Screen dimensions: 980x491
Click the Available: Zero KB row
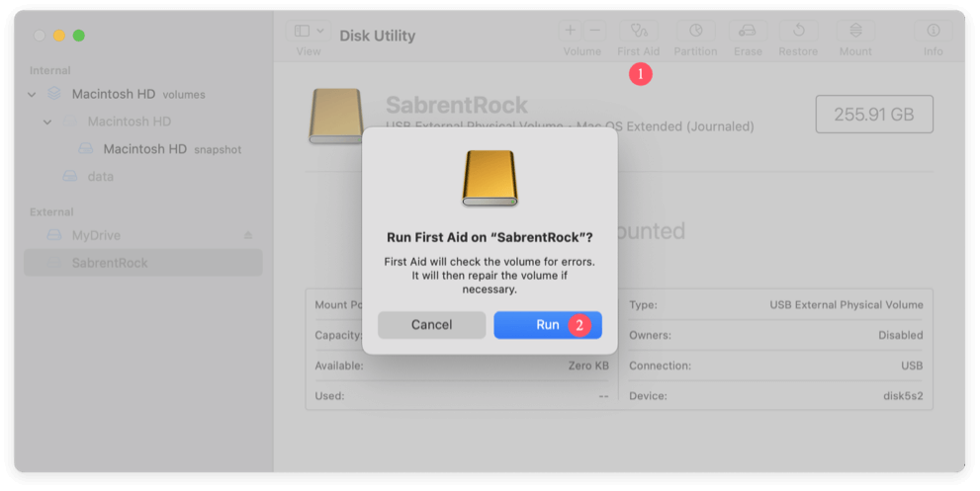[x=461, y=367]
